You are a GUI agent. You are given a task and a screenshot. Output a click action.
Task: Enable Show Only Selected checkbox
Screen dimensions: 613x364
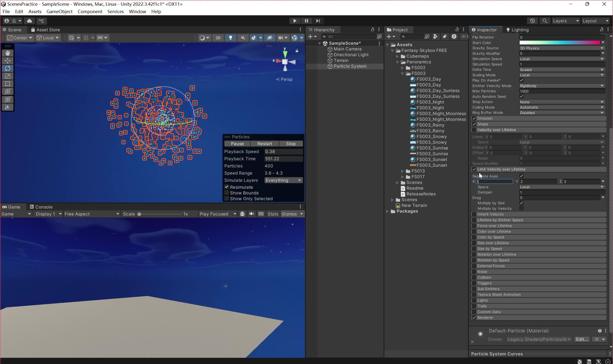pyautogui.click(x=227, y=199)
